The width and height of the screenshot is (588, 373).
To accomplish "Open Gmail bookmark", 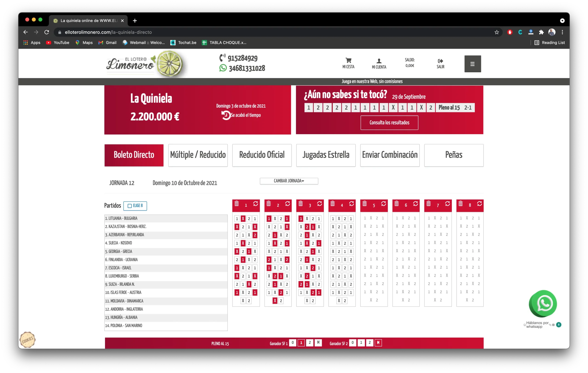I will click(107, 43).
